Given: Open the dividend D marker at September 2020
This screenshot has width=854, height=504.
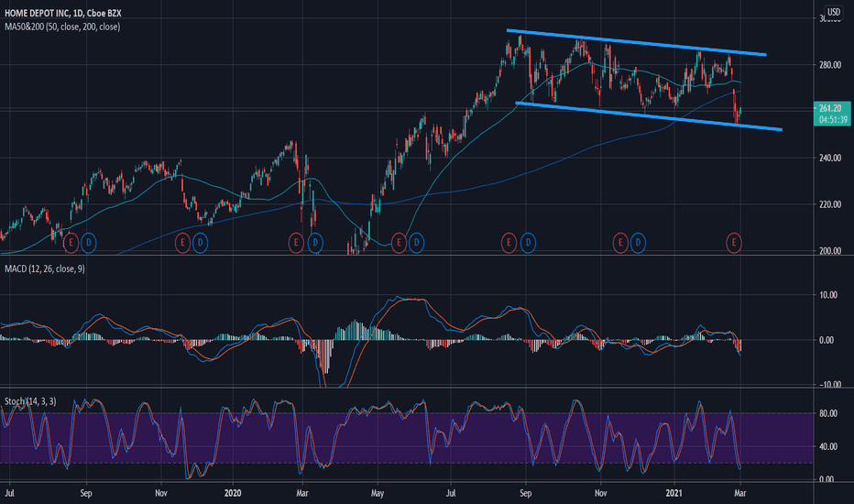Looking at the screenshot, I should point(528,243).
